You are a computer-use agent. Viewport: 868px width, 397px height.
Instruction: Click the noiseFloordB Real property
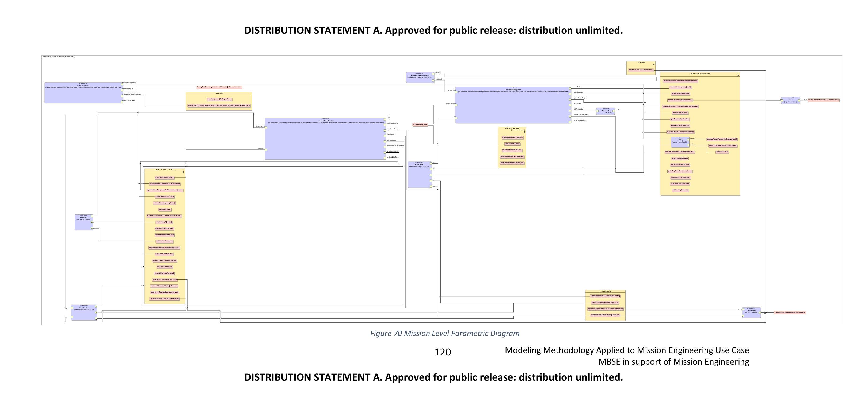point(420,125)
